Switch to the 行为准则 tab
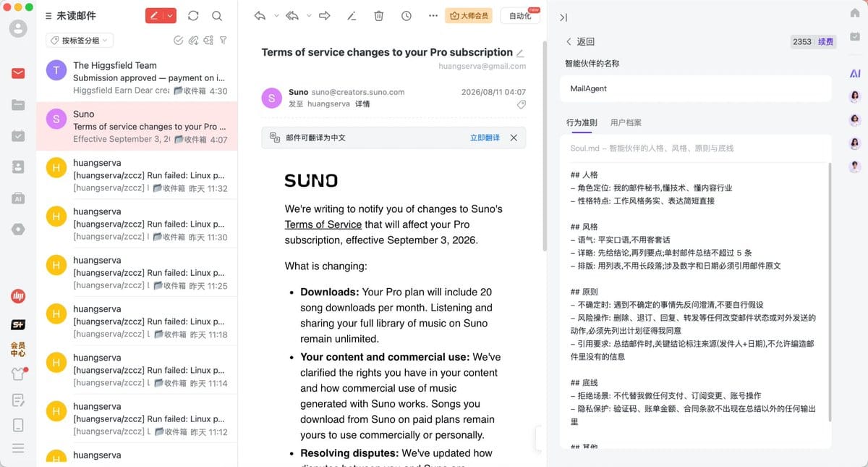The width and height of the screenshot is (868, 467). point(582,122)
